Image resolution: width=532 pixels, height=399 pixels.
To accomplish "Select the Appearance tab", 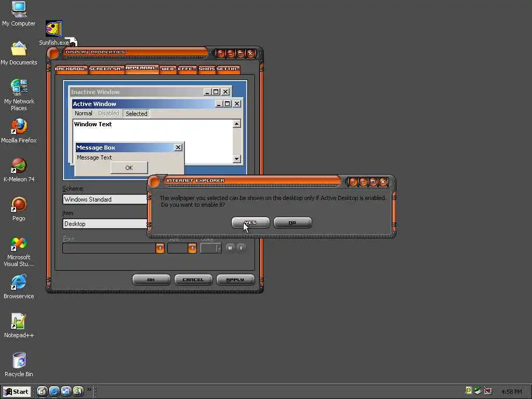I will pos(142,68).
